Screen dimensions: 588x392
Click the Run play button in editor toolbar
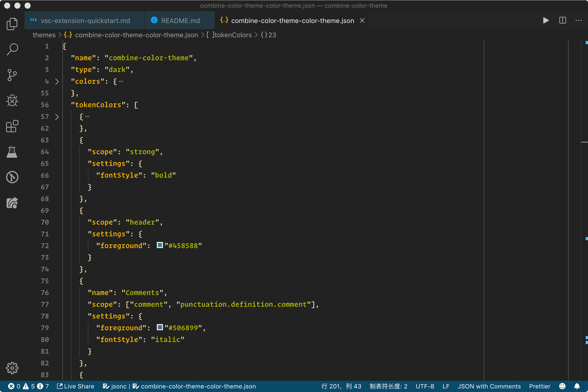tap(546, 20)
